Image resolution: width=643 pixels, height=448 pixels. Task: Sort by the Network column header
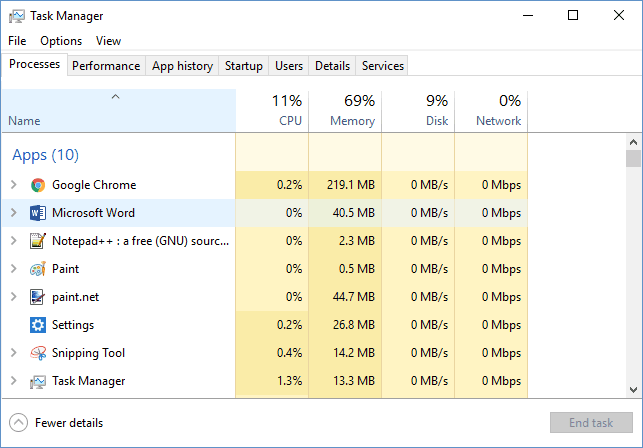[x=491, y=111]
